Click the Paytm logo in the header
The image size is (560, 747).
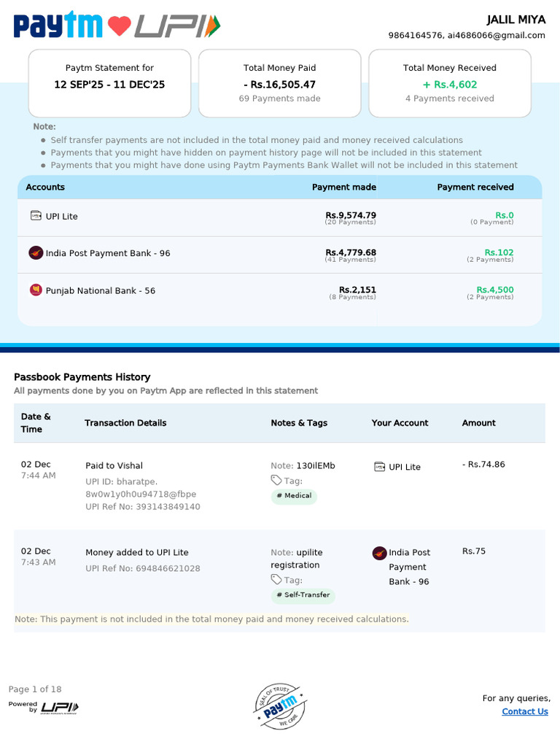click(x=58, y=24)
